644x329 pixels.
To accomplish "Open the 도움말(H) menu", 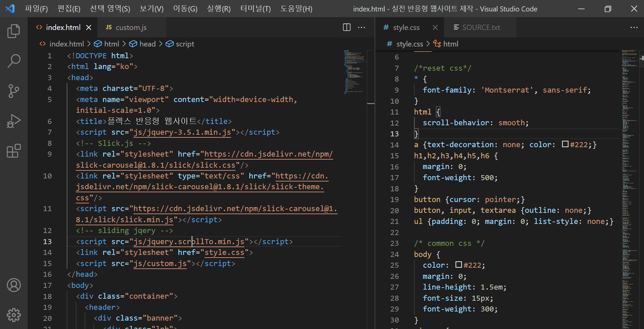I will click(296, 9).
